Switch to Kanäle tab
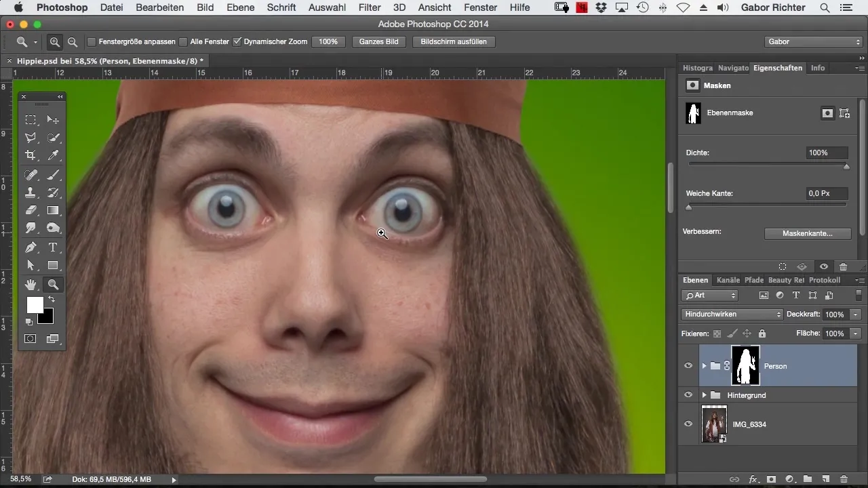Image resolution: width=868 pixels, height=488 pixels. [728, 280]
